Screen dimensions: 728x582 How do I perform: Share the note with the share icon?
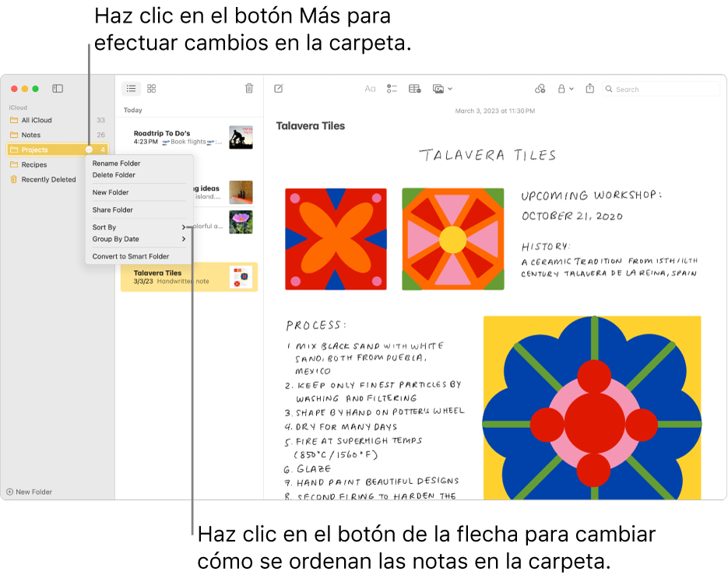point(589,88)
